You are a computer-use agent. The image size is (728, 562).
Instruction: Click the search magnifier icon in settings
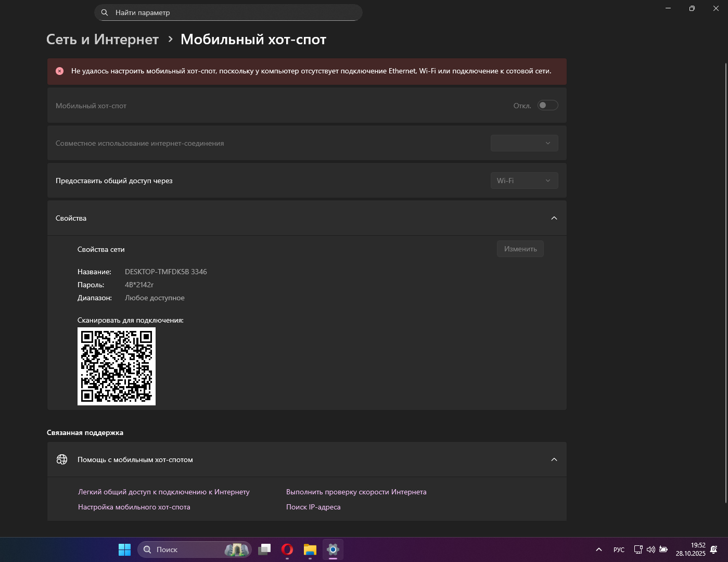pyautogui.click(x=105, y=12)
